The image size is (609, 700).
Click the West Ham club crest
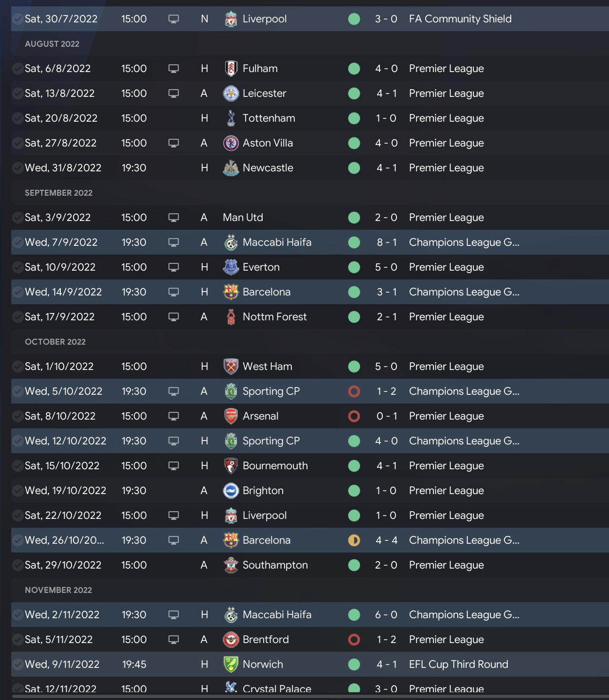231,367
